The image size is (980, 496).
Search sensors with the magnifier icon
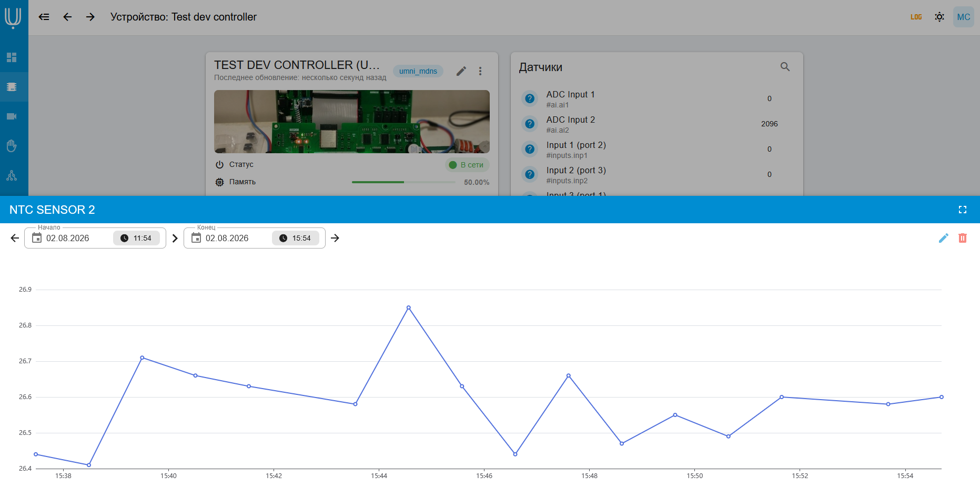tap(785, 67)
